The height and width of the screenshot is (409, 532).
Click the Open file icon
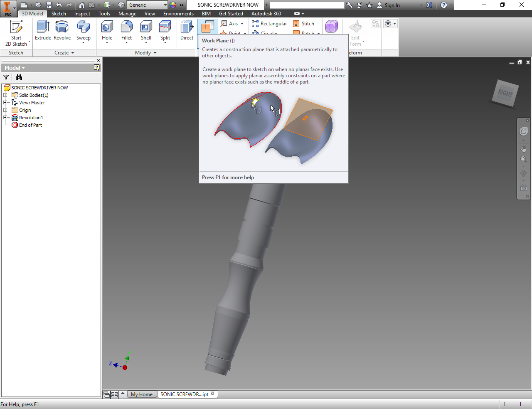(x=39, y=5)
